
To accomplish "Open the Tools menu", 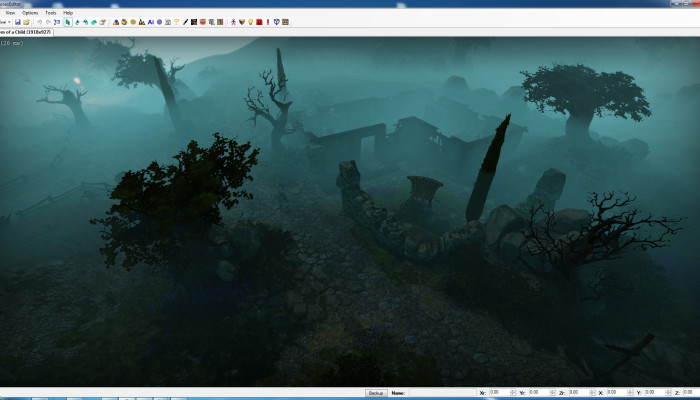I will (50, 13).
